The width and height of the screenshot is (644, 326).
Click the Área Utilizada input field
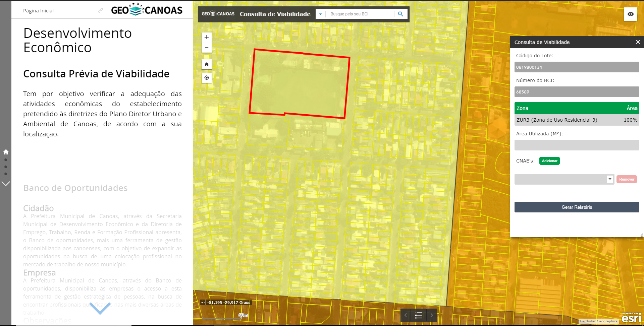[577, 145]
